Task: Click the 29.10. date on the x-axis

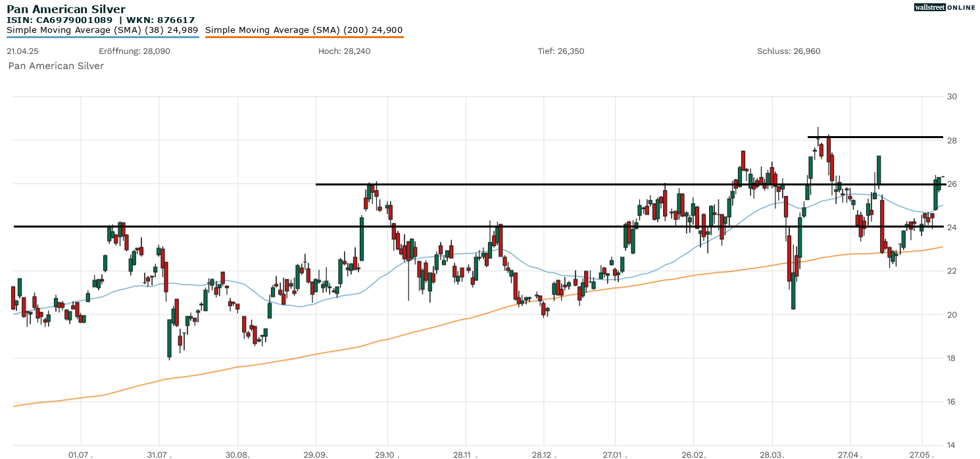Action: point(387,454)
